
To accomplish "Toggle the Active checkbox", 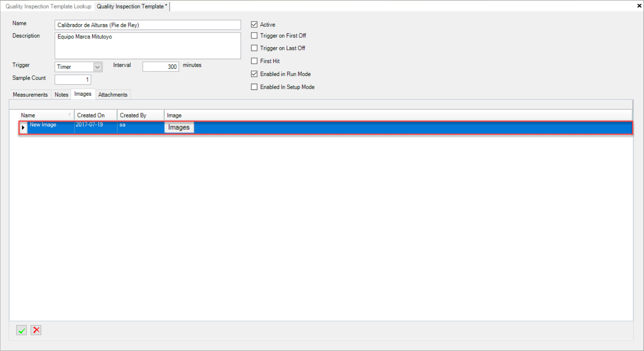I will tap(254, 25).
